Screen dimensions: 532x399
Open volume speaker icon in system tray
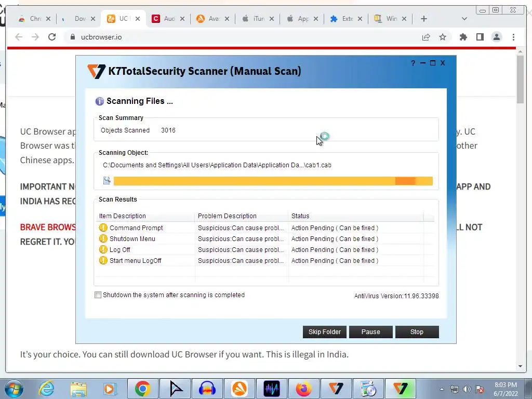[467, 389]
